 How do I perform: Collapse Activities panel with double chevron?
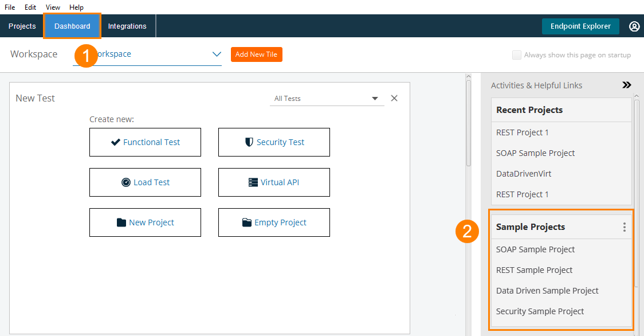click(626, 84)
